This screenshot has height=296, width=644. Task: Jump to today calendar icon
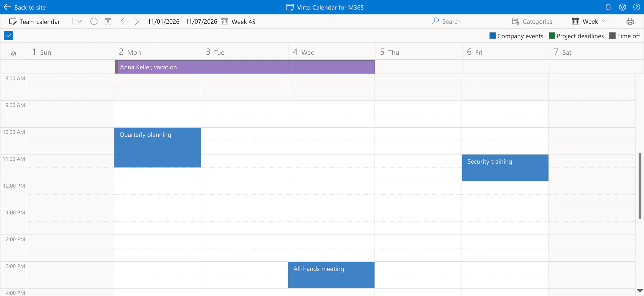pyautogui.click(x=108, y=21)
